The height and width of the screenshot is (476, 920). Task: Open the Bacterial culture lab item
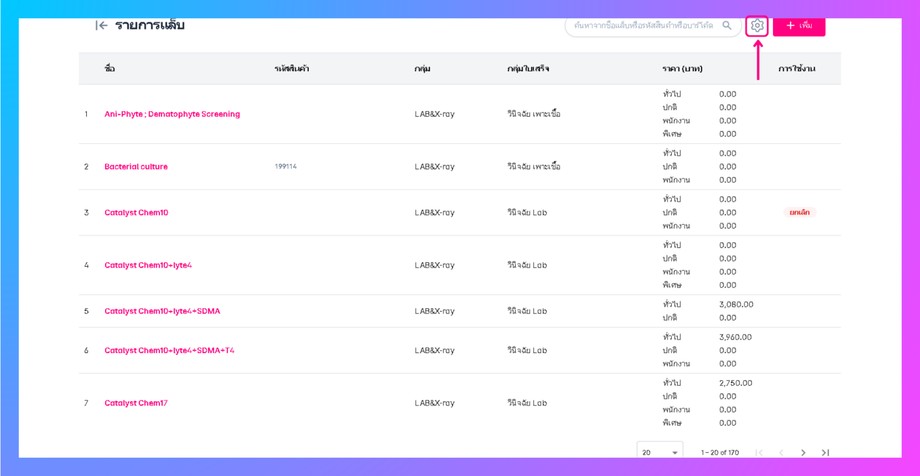point(136,167)
